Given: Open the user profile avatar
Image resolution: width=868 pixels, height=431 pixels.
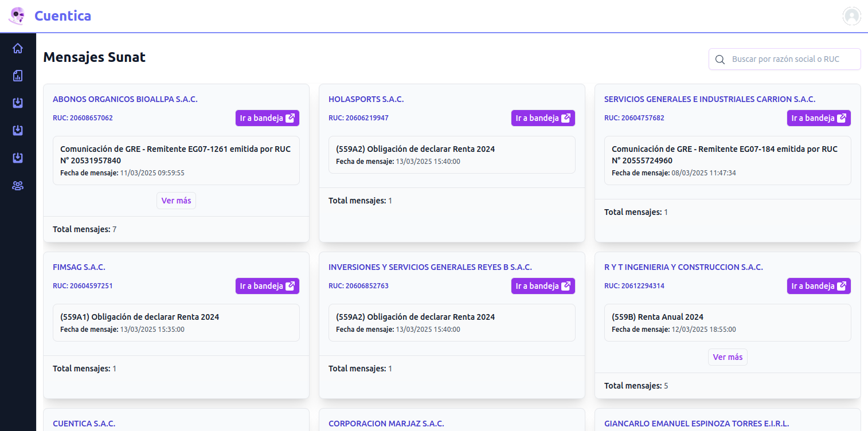Looking at the screenshot, I should 852,16.
